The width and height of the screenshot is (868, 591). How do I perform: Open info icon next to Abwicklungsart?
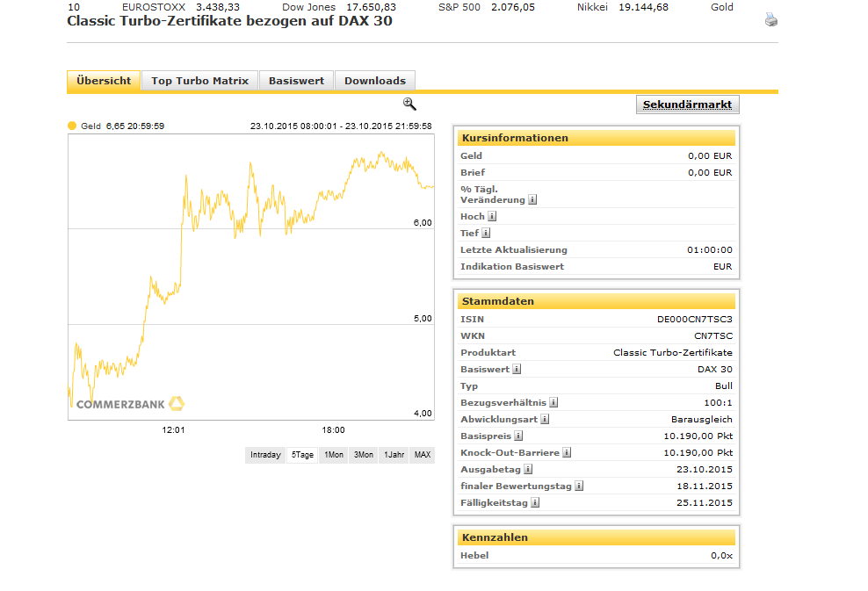coord(545,419)
